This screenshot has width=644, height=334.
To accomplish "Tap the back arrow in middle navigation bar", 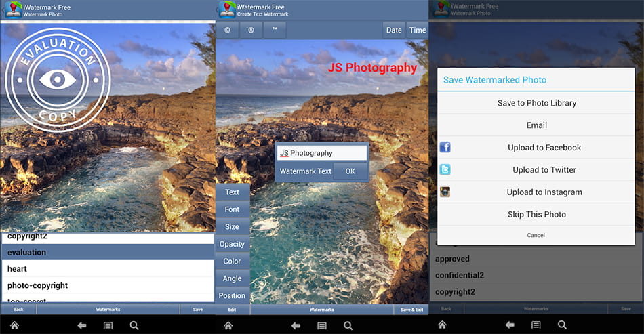I will click(x=296, y=325).
